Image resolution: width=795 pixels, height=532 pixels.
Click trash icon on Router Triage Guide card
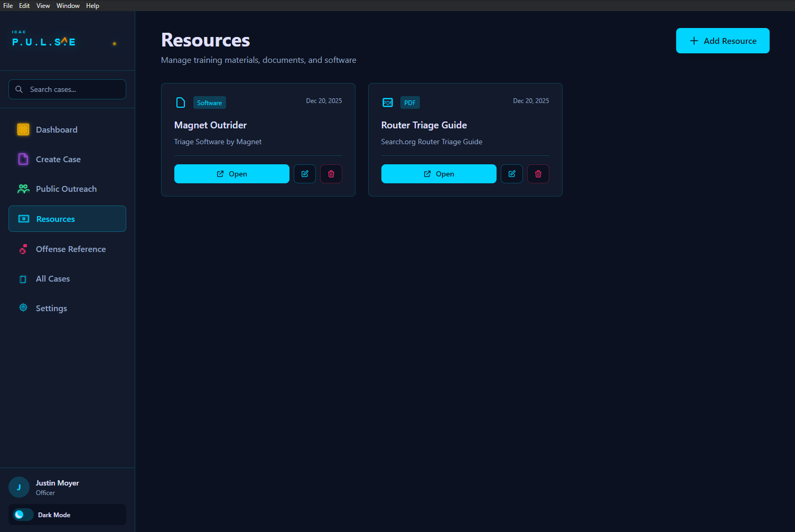[x=538, y=174]
